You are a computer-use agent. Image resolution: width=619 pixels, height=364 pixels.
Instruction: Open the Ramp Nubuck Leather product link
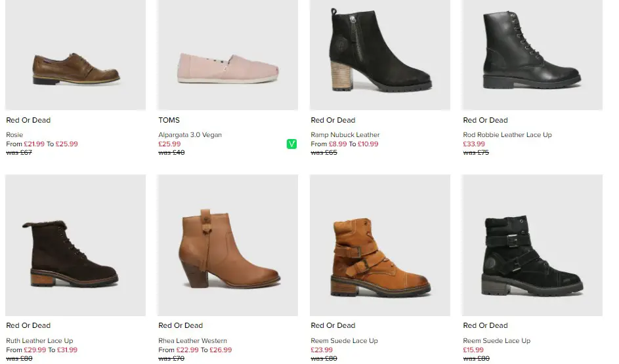point(345,135)
